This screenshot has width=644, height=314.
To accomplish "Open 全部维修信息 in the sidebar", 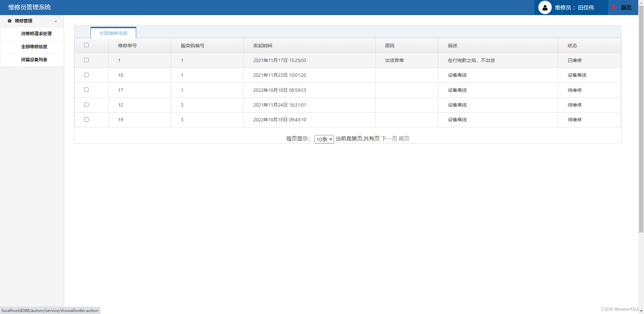I will tap(34, 47).
